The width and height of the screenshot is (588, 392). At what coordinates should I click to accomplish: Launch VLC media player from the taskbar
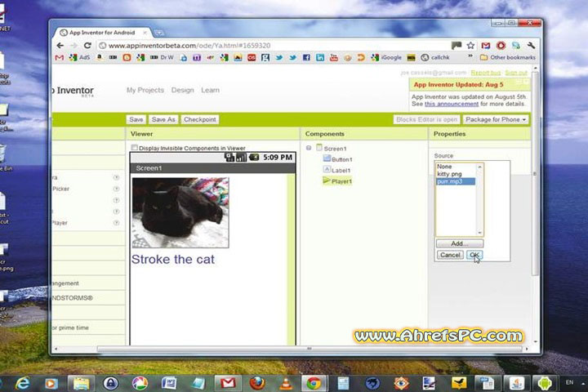(x=285, y=382)
